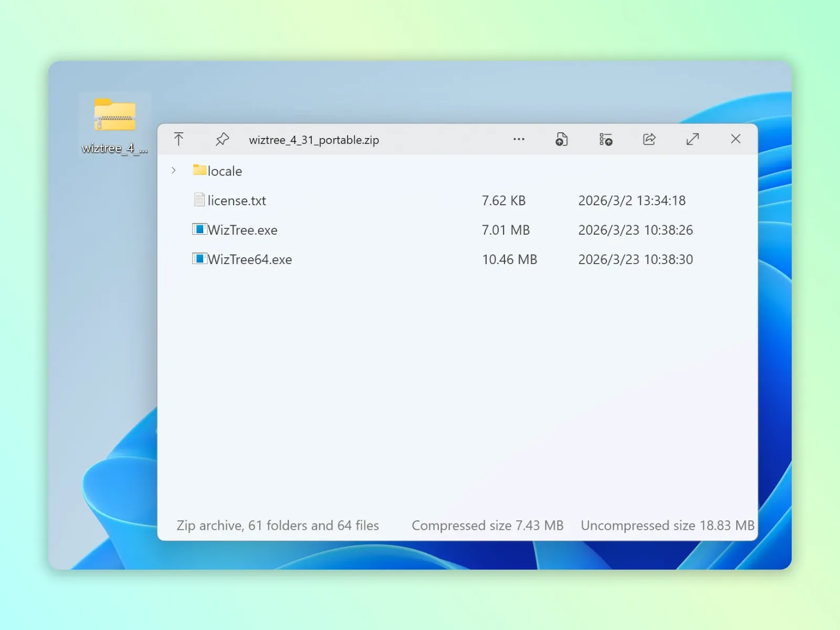Select the wiztree zip file on the desktop
This screenshot has height=630, width=840.
pyautogui.click(x=115, y=125)
